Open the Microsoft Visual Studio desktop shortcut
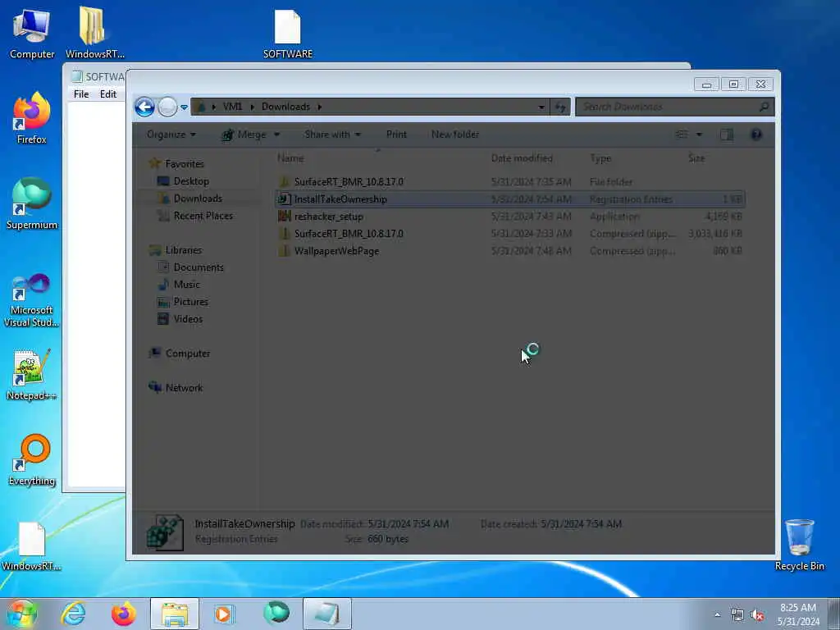This screenshot has width=840, height=630. click(x=32, y=300)
